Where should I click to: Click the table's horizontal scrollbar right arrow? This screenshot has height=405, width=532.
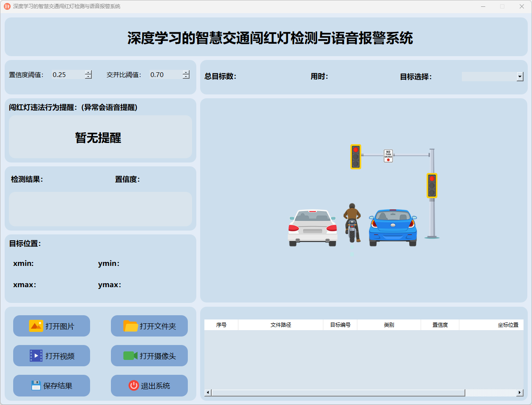[x=520, y=393]
